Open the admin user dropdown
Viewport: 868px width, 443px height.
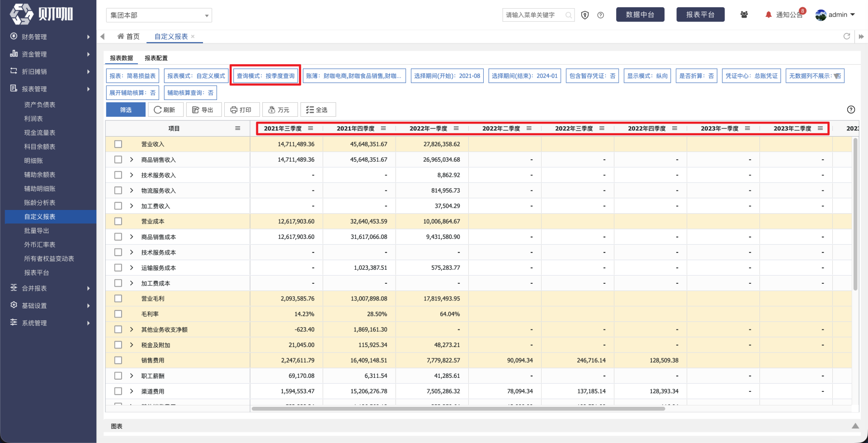[835, 14]
